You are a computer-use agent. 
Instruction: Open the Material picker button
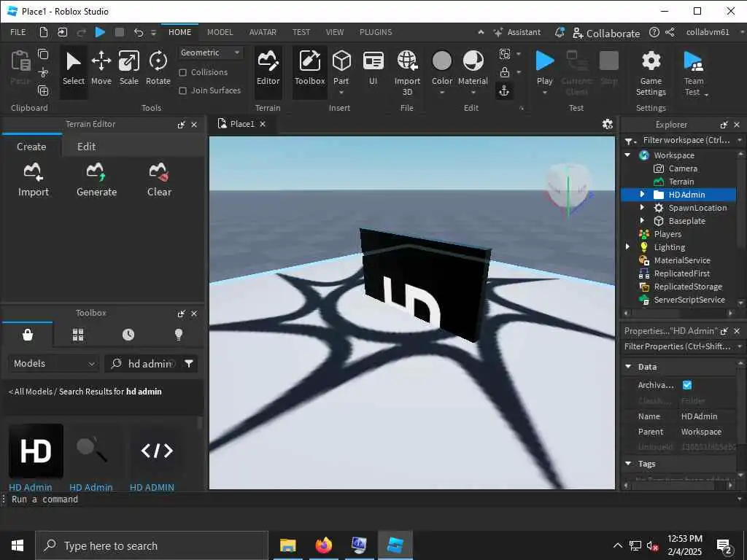(x=473, y=72)
